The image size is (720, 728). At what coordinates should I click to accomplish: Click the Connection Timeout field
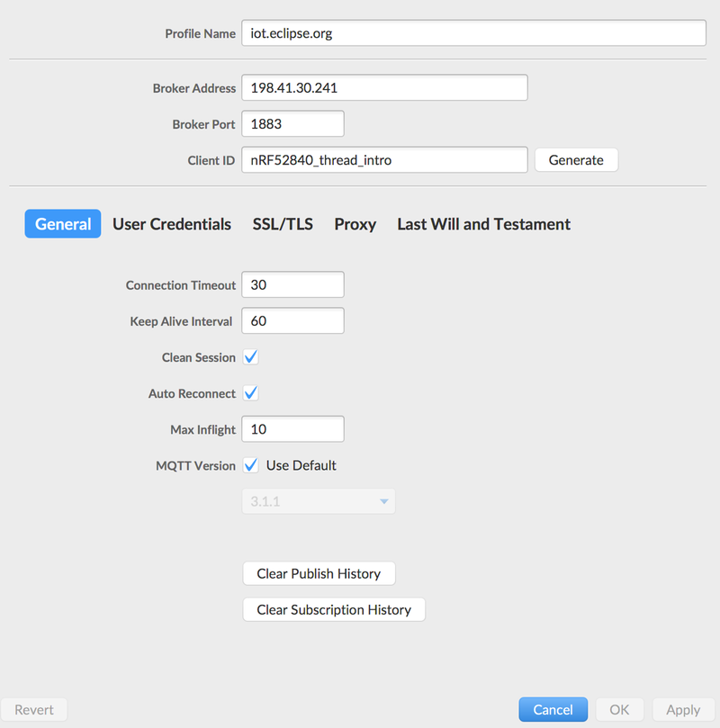(x=292, y=285)
